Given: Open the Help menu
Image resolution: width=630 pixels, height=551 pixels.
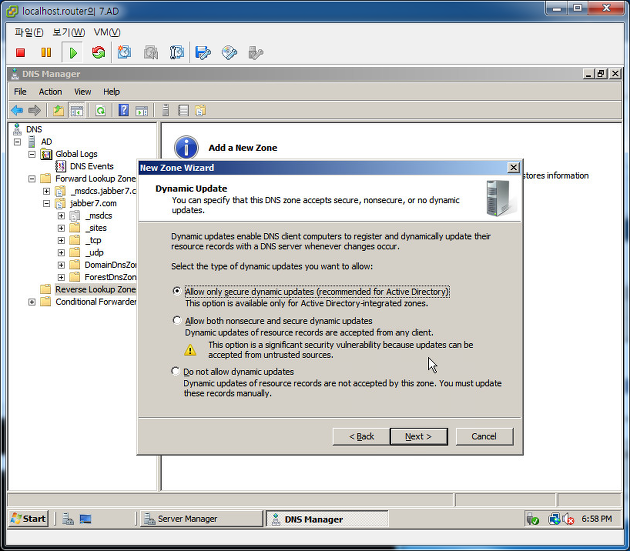Looking at the screenshot, I should (111, 92).
